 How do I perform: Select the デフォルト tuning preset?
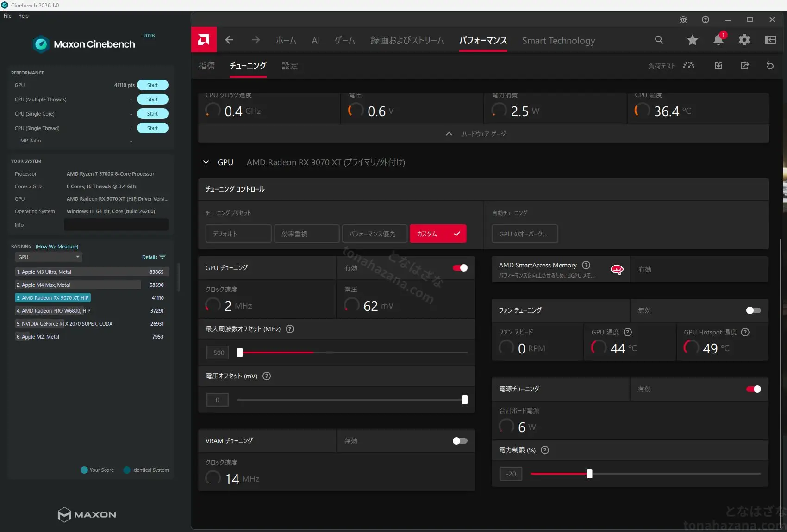[238, 234]
